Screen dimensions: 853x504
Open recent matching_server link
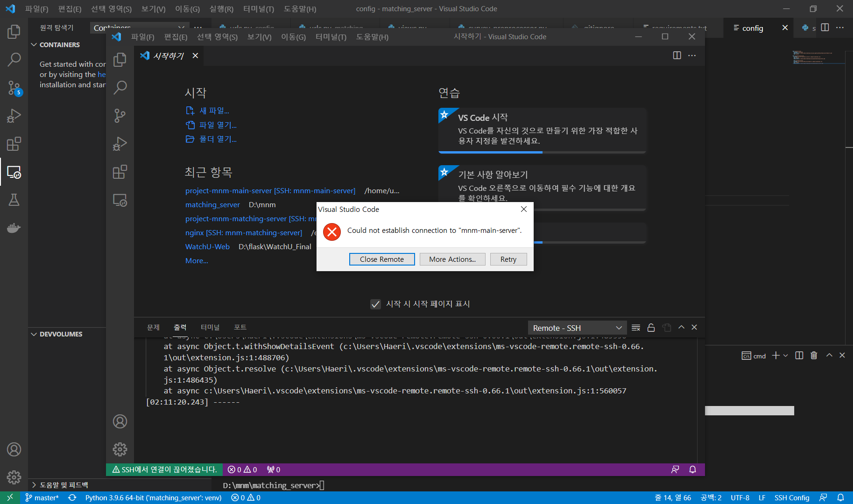tap(212, 205)
